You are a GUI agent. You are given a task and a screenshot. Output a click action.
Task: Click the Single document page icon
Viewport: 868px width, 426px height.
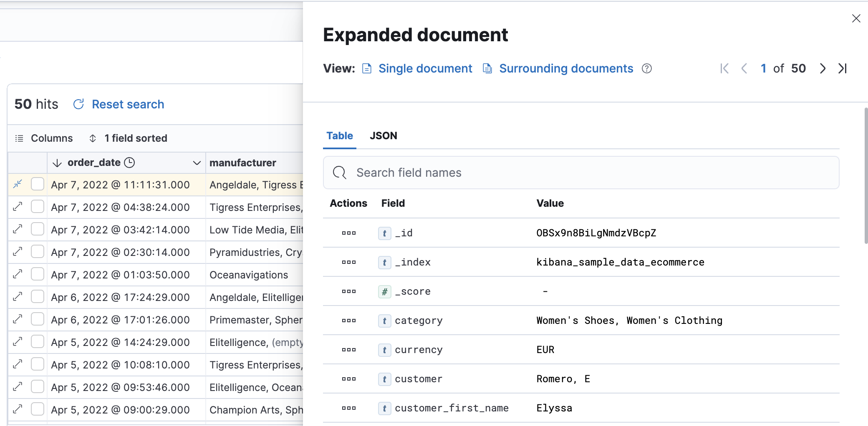[367, 68]
